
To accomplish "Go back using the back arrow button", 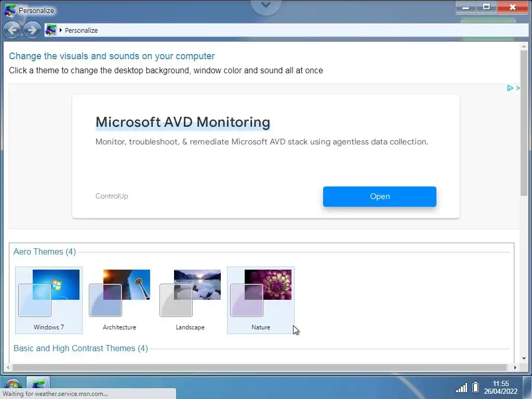I will point(12,30).
